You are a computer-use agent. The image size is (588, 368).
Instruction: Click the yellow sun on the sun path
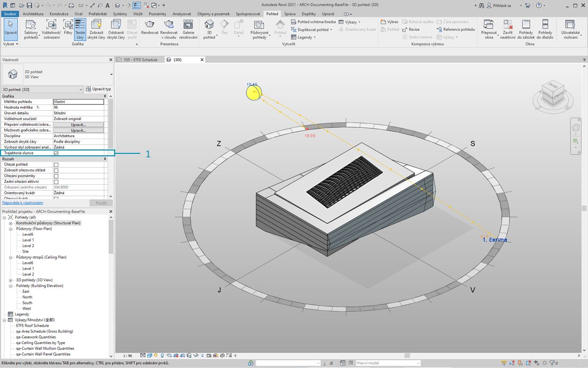click(254, 93)
